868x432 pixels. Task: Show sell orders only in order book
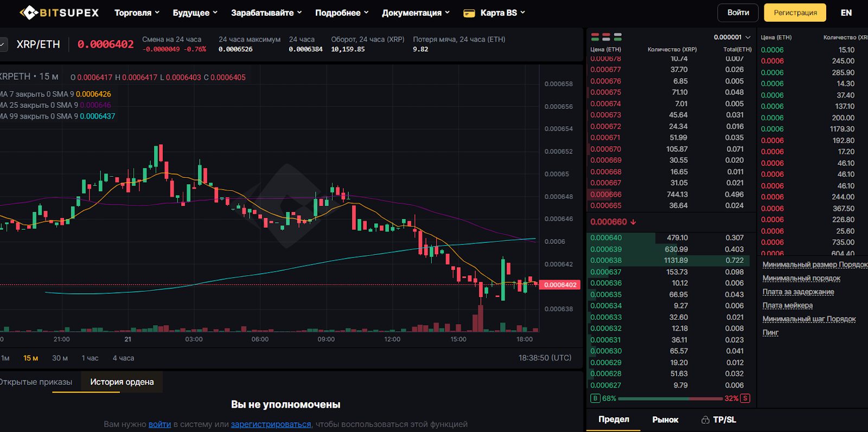point(607,37)
